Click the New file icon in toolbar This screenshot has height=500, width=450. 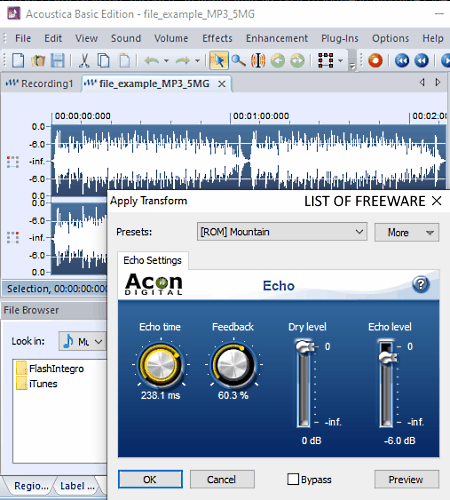tap(18, 61)
